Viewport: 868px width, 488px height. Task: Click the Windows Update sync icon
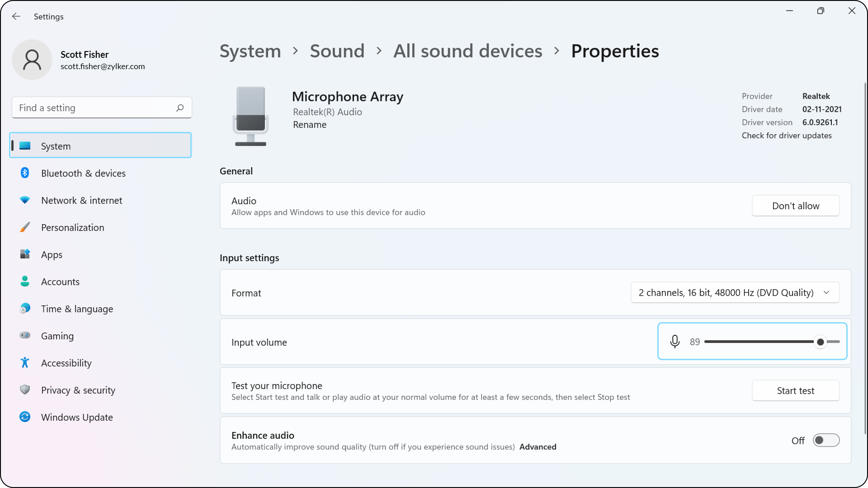click(25, 417)
